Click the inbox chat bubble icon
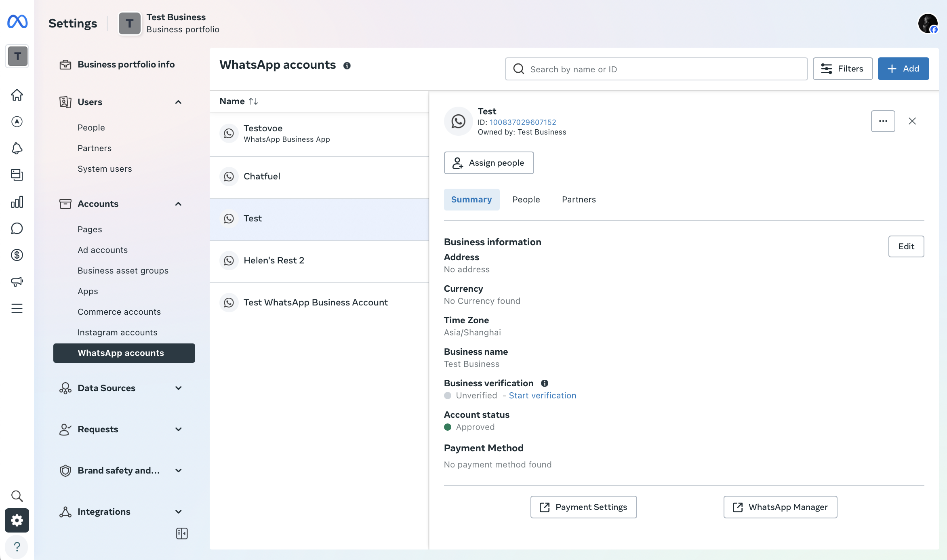Image resolution: width=947 pixels, height=560 pixels. tap(17, 228)
